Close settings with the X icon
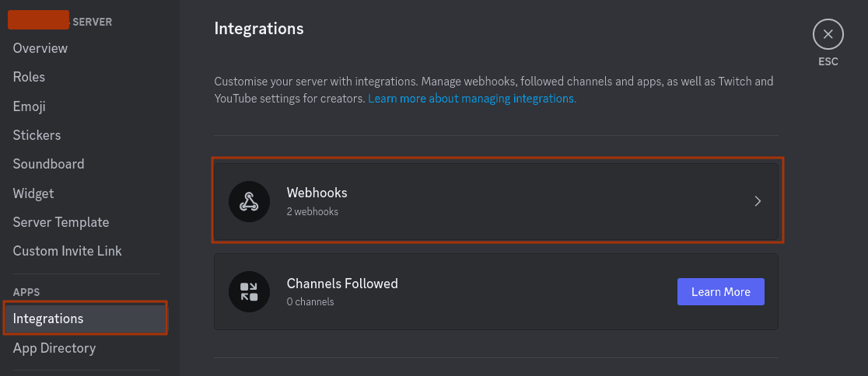The image size is (868, 376). 828,34
